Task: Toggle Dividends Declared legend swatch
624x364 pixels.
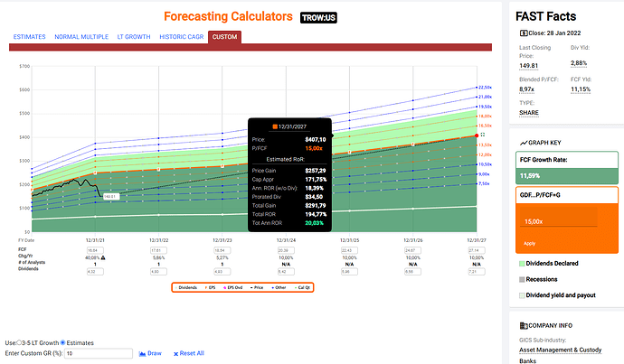Action: (520, 263)
